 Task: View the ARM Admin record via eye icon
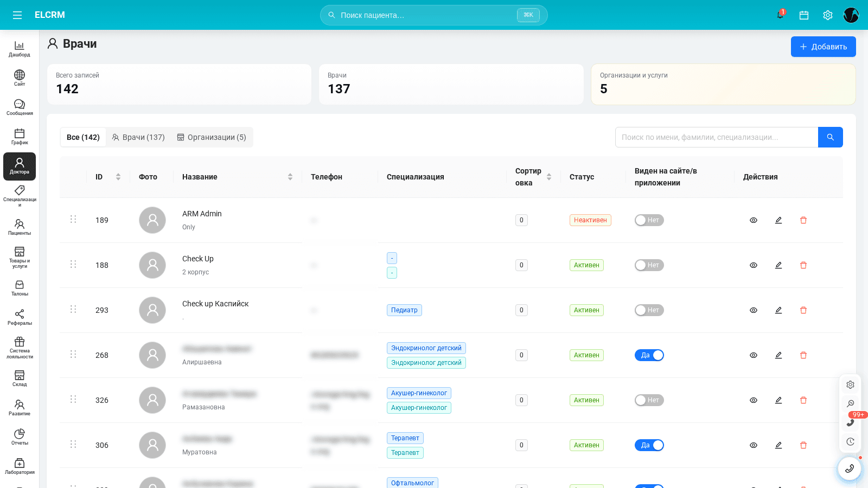click(754, 220)
